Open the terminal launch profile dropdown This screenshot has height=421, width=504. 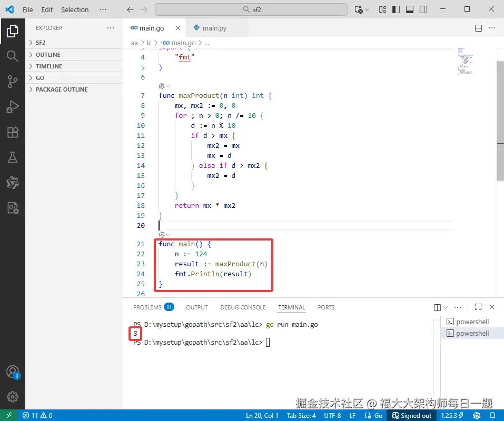[x=446, y=307]
